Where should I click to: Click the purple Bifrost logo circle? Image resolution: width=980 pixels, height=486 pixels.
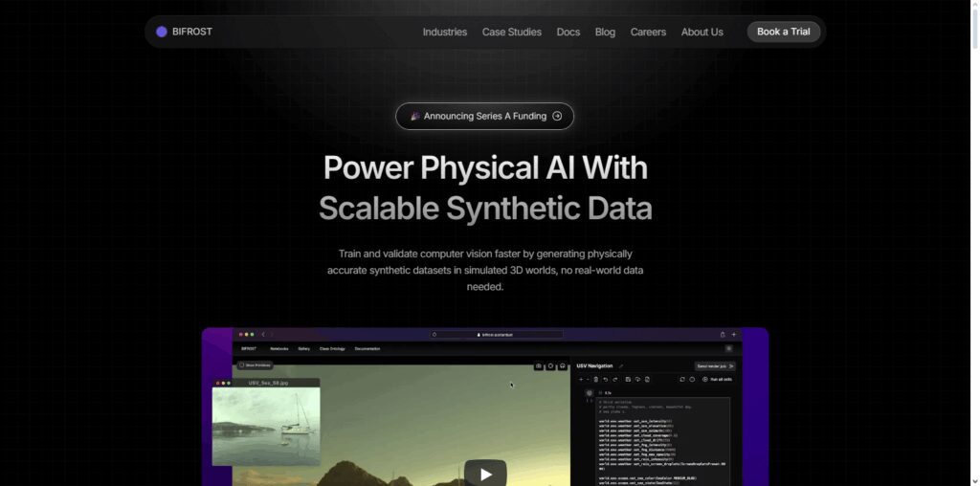pos(161,32)
